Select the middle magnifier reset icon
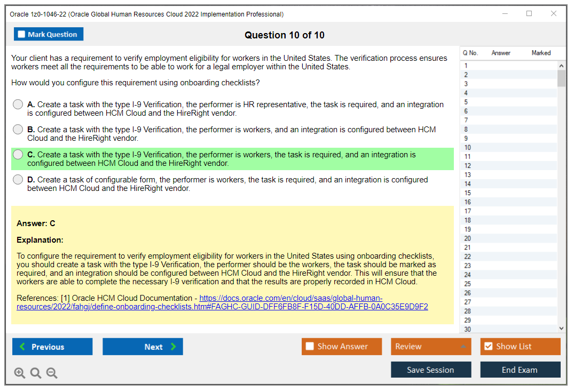Viewport: 574px width, 392px height. (36, 373)
